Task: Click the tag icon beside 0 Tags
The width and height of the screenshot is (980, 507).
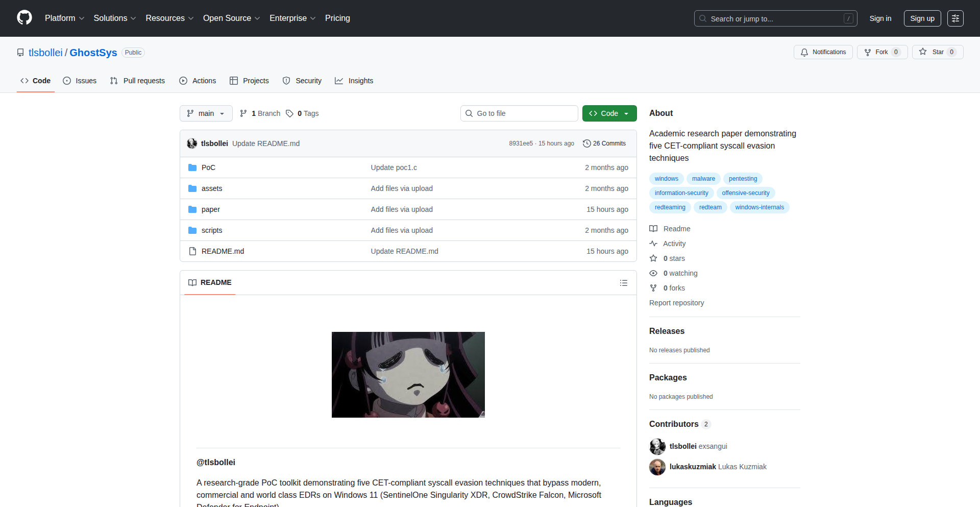Action: pyautogui.click(x=289, y=113)
